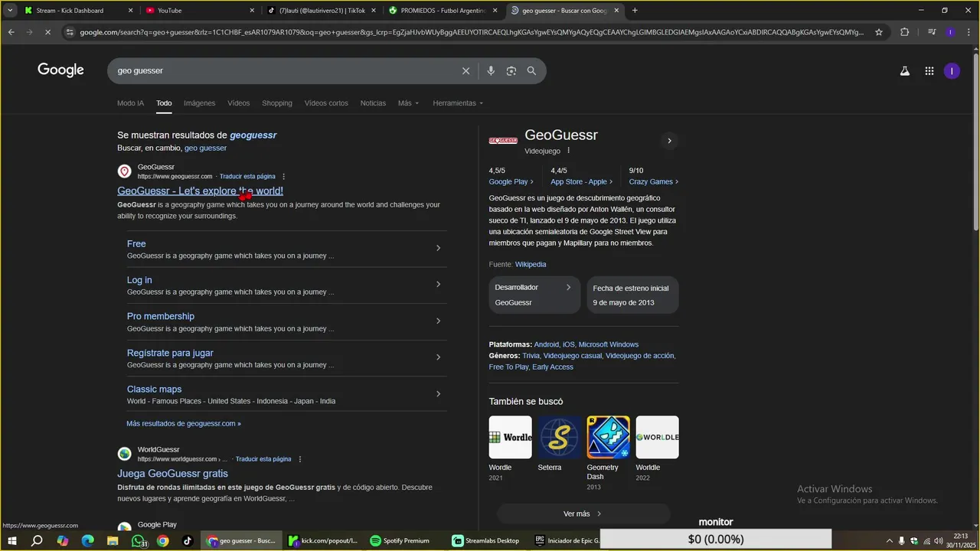Image resolution: width=980 pixels, height=551 pixels.
Task: Open WhatsApp from the taskbar
Action: point(138,540)
